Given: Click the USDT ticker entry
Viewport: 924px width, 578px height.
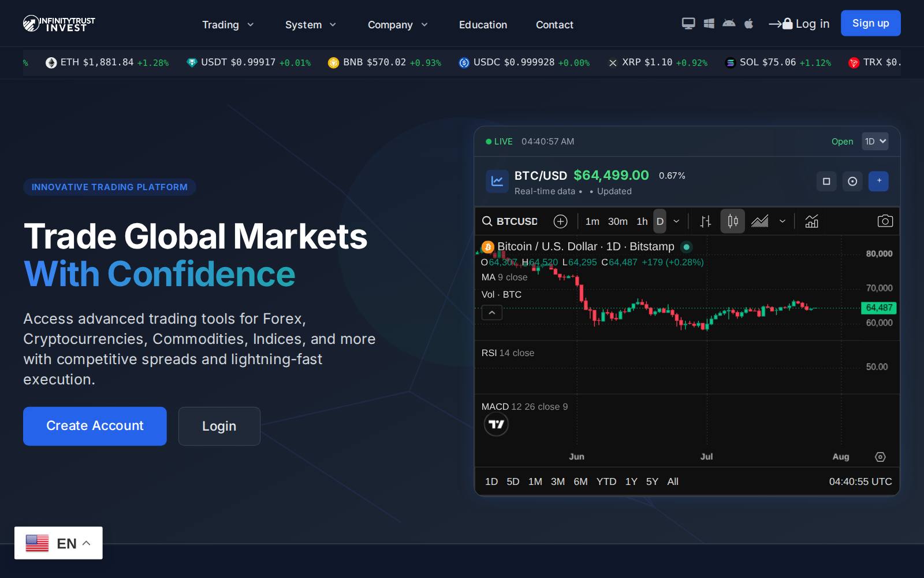Looking at the screenshot, I should coord(248,62).
